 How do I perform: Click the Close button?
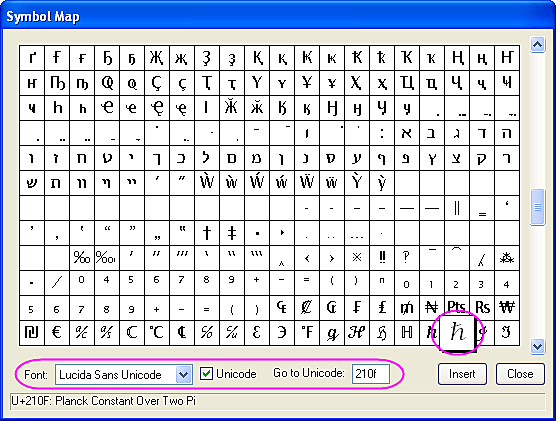(520, 374)
